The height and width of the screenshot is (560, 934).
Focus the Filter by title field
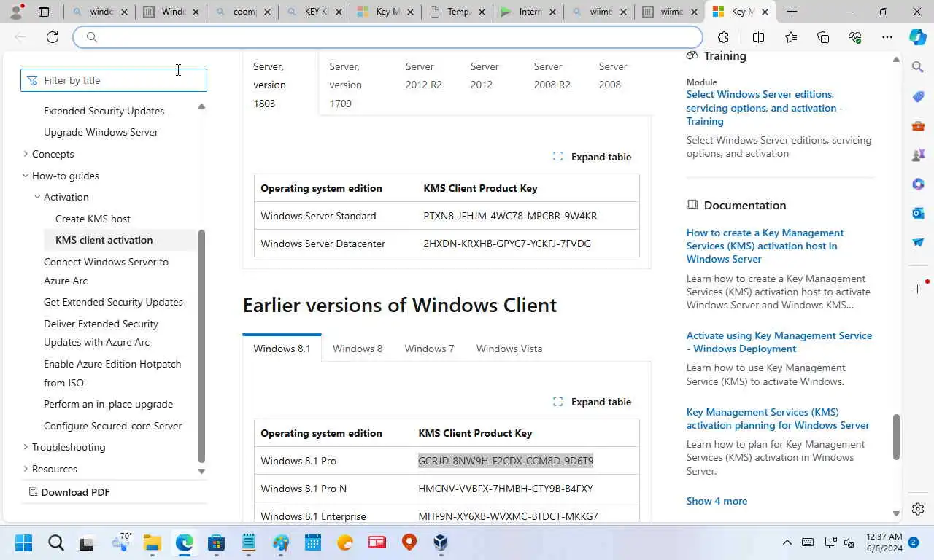tap(114, 80)
